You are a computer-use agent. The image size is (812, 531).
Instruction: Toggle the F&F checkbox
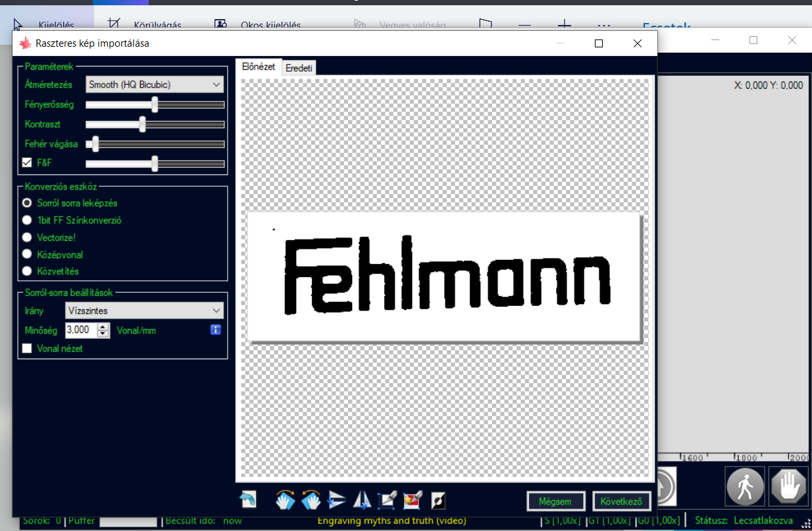pos(27,163)
